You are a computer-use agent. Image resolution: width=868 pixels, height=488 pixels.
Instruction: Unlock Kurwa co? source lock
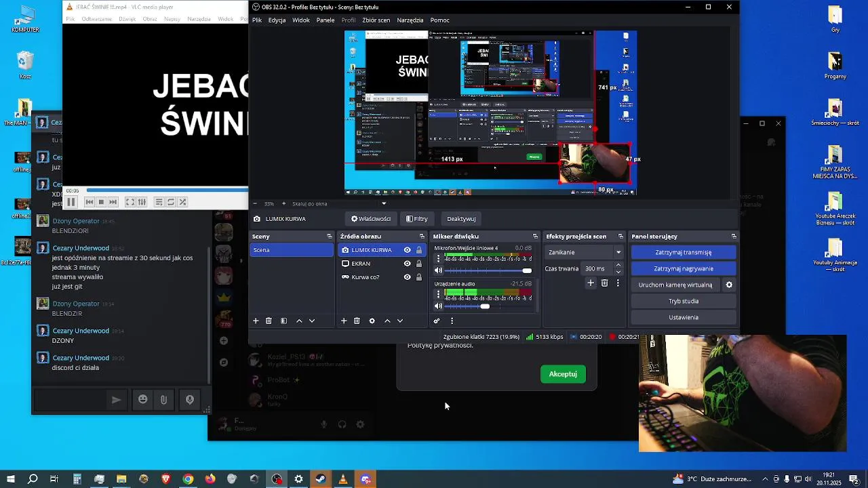[419, 277]
